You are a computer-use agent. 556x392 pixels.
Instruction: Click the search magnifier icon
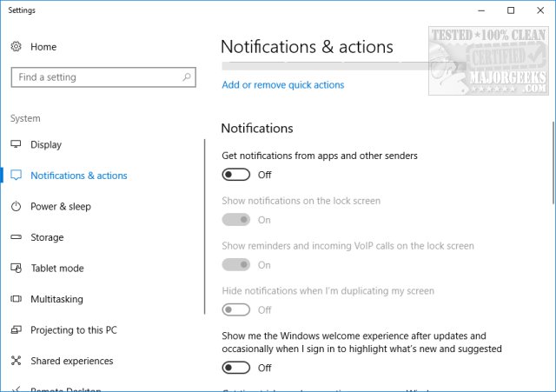[x=187, y=77]
